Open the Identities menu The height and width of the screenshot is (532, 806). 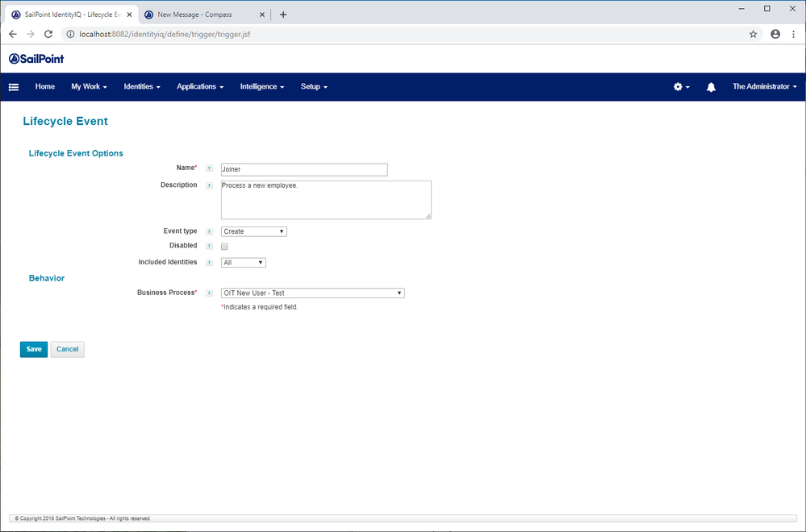(x=142, y=87)
